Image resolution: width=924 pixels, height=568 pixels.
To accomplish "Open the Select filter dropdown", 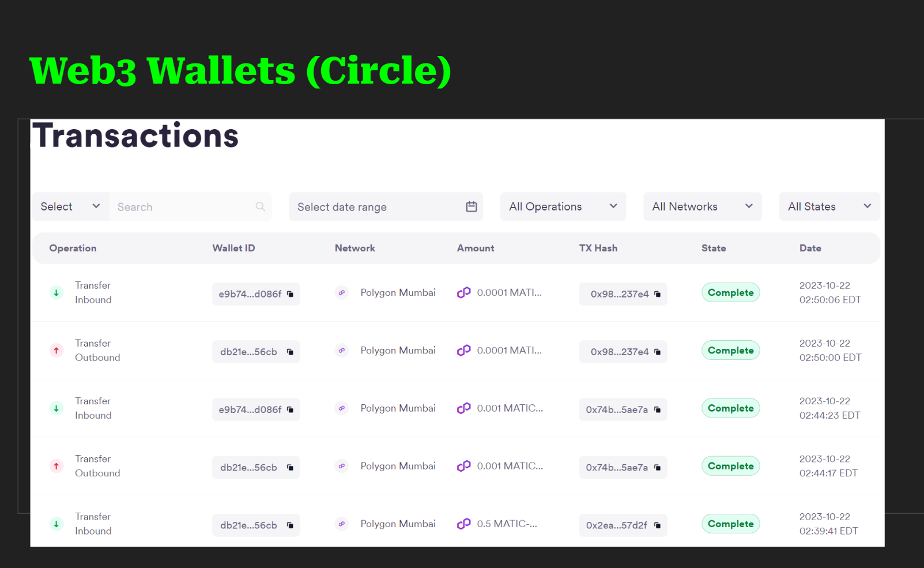I will pos(70,206).
